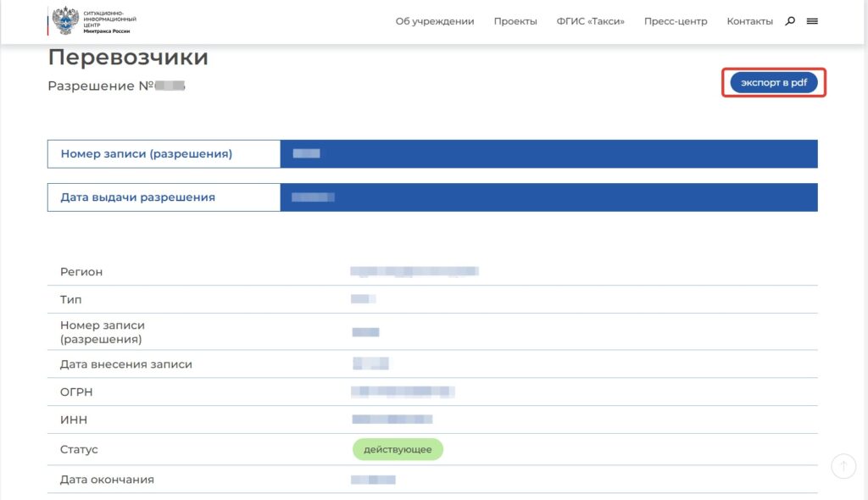Click the «Регион» row label
The image size is (868, 500).
(x=81, y=272)
